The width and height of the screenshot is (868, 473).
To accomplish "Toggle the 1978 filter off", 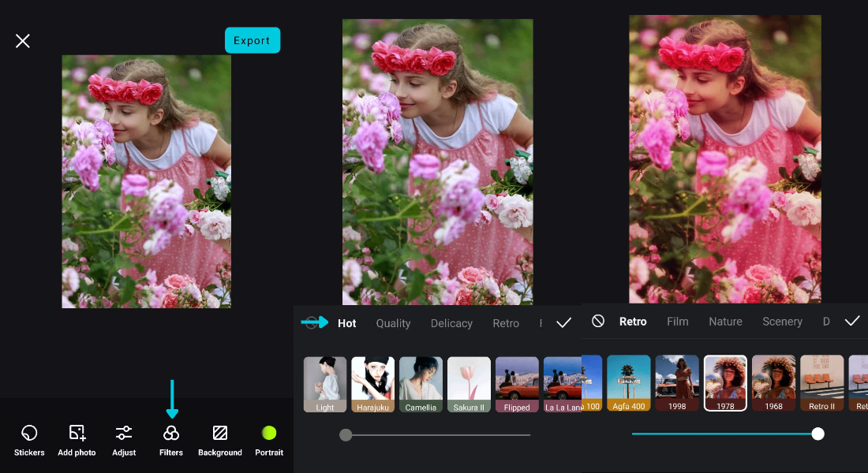I will point(725,382).
